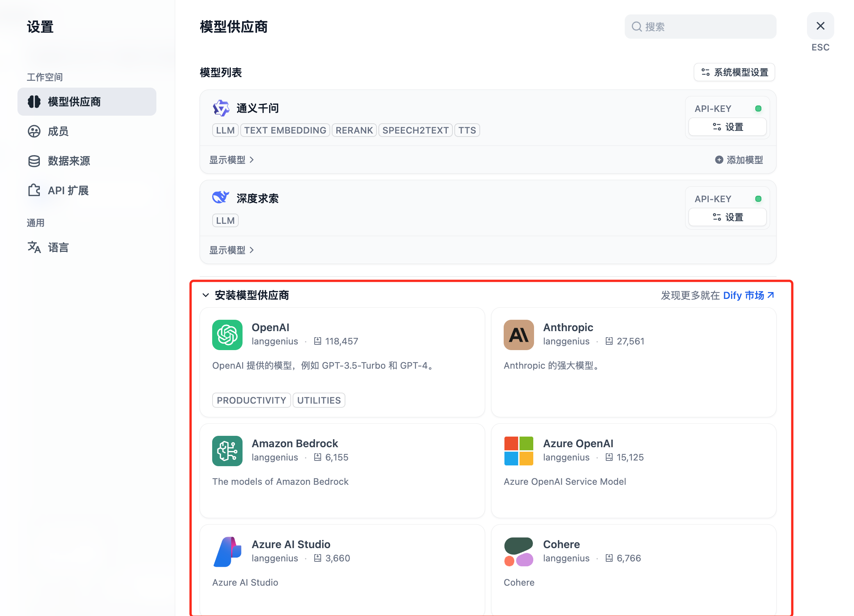Open the 语言 settings page
Screen dimensions: 854x616
click(x=58, y=247)
